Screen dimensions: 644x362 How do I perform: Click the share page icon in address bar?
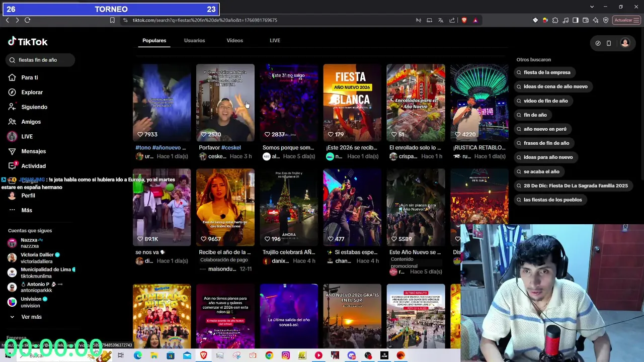pyautogui.click(x=452, y=20)
